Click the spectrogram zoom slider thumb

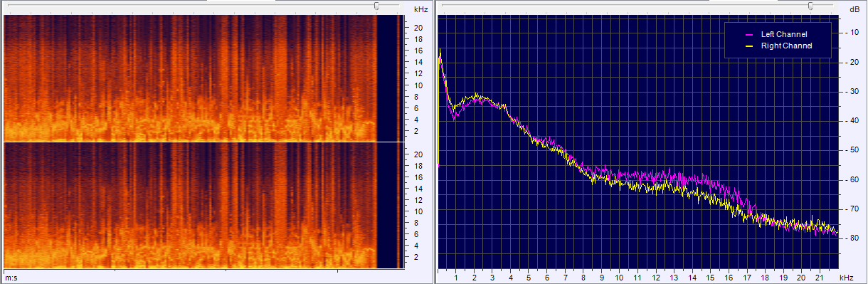(376, 6)
